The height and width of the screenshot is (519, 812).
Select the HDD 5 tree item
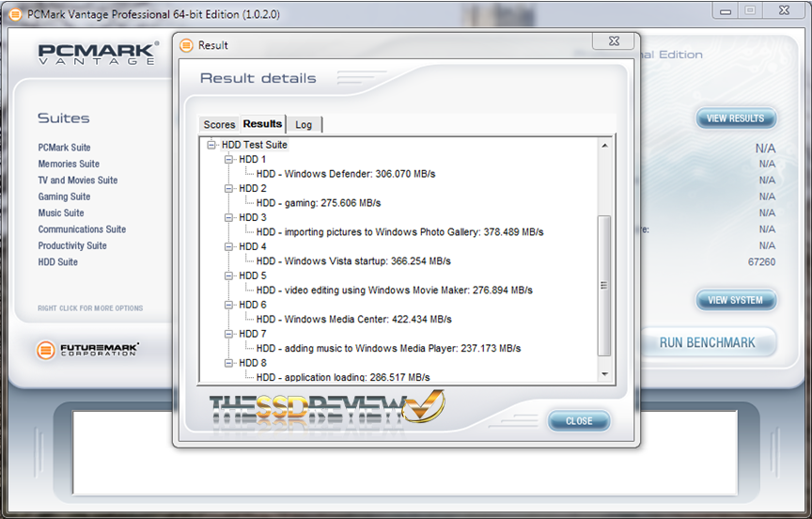[x=253, y=275]
